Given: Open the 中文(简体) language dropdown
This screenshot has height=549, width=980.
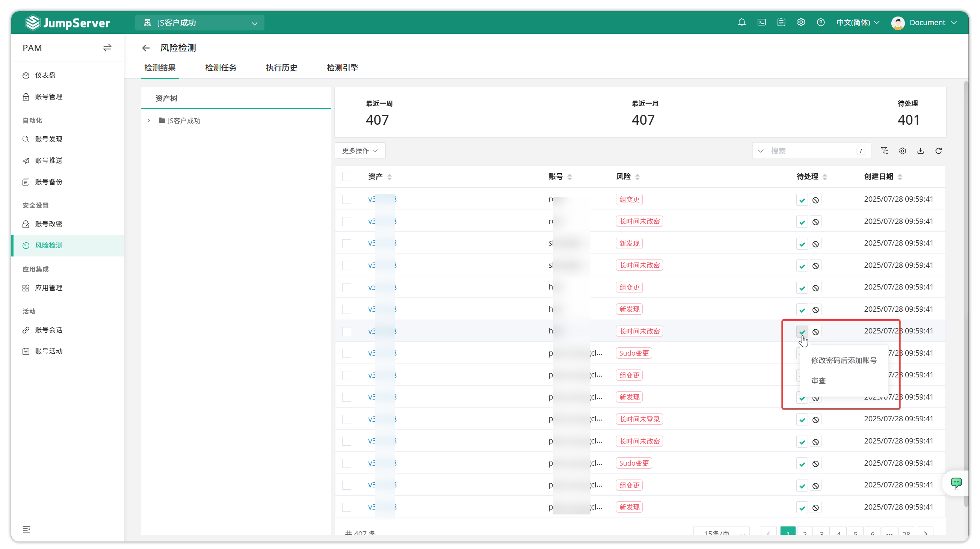Looking at the screenshot, I should [x=858, y=23].
